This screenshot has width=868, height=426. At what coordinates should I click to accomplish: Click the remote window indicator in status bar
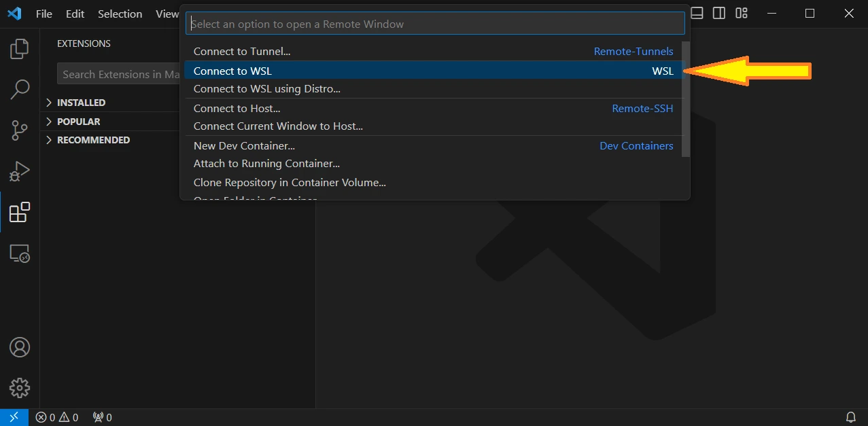point(14,417)
